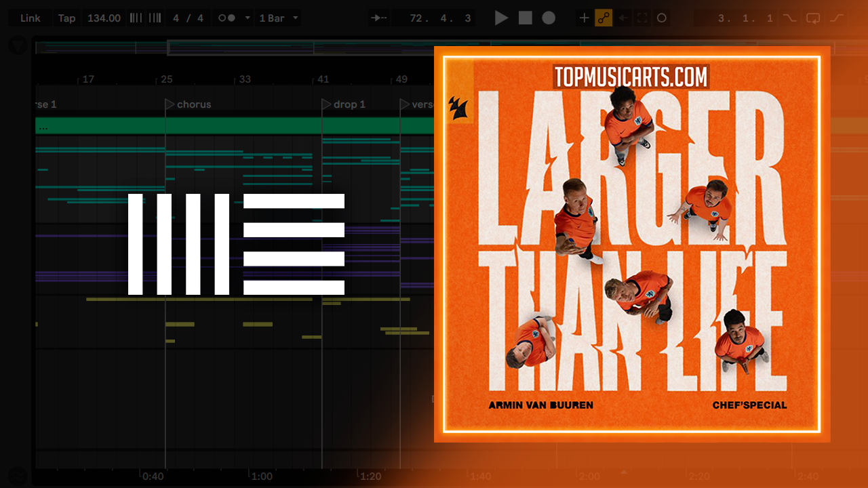Click the Capture MIDI bracket icon
Viewport: 868px width, 488px height.
(x=642, y=18)
